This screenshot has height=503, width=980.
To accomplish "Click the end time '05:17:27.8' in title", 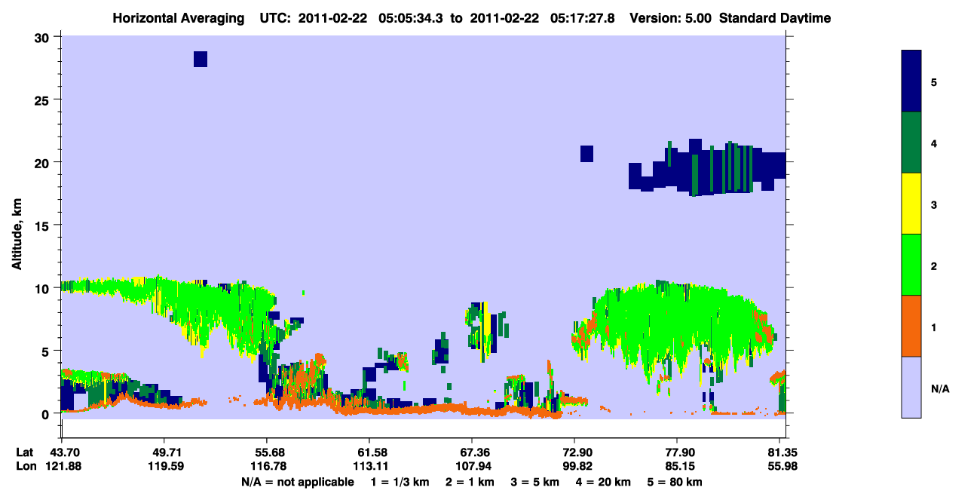I will click(x=583, y=18).
